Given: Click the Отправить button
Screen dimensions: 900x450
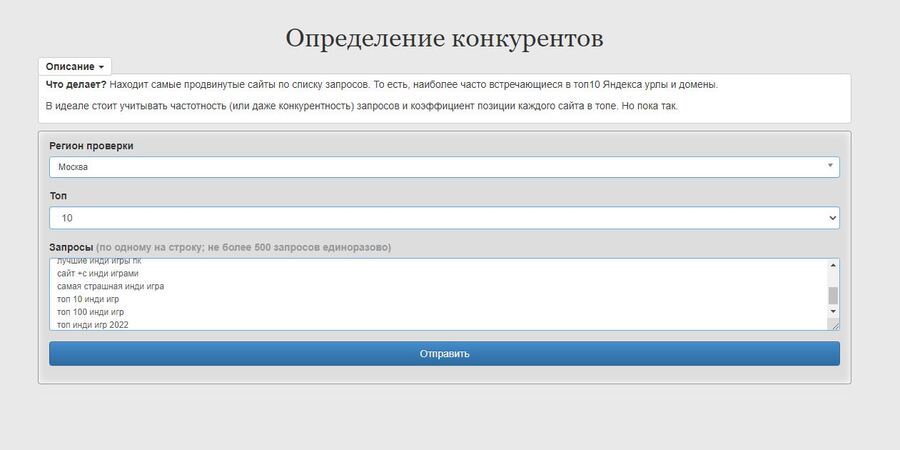Looking at the screenshot, I should pos(444,354).
